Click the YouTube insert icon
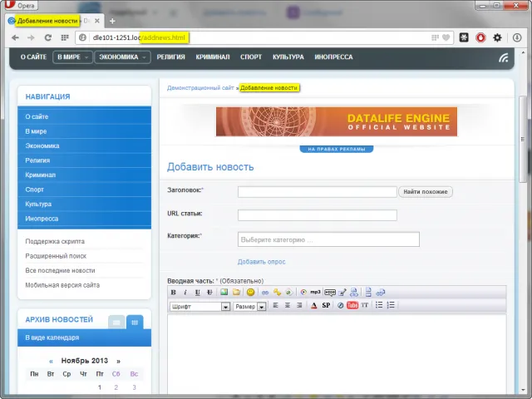 (352, 305)
